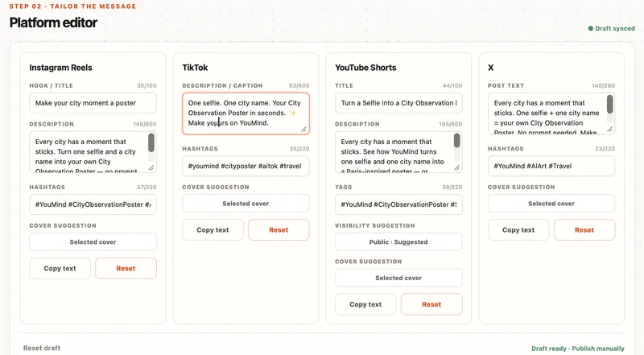
Task: Click the Instagram description resize handle
Action: coord(151,167)
